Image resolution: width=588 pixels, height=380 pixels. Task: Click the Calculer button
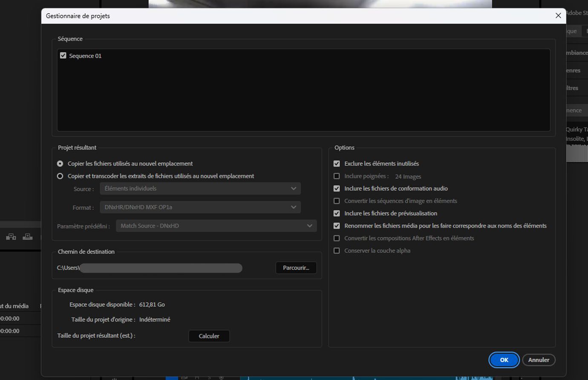[209, 336]
